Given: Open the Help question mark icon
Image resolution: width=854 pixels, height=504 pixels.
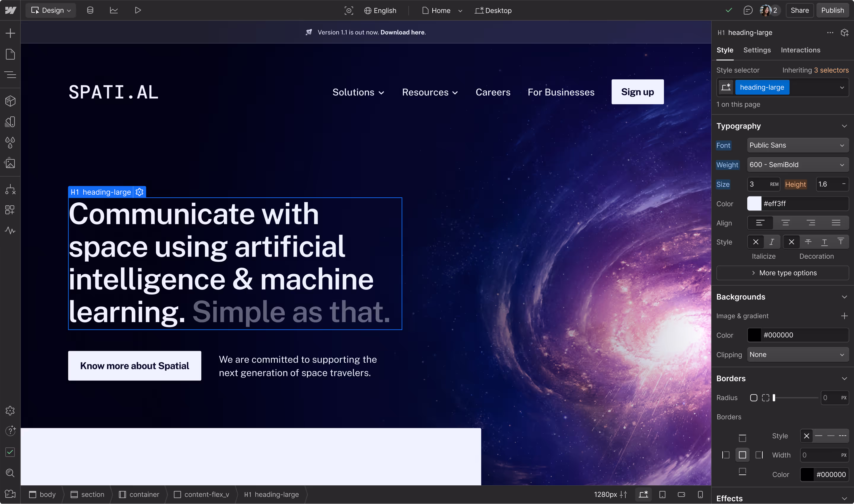Looking at the screenshot, I should point(10,431).
